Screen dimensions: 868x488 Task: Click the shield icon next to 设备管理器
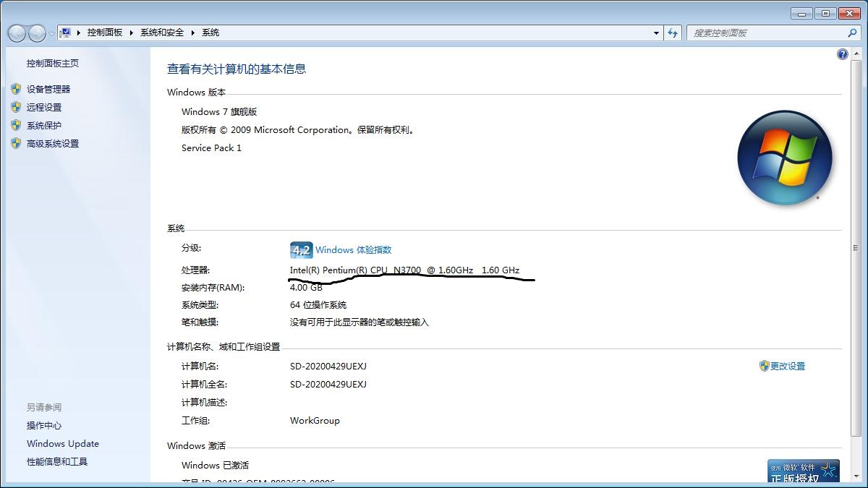[x=17, y=88]
